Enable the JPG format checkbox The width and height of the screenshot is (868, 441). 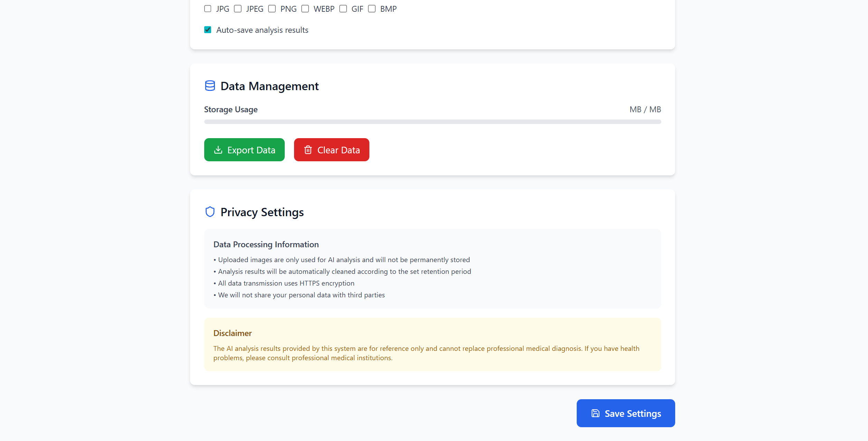point(208,9)
